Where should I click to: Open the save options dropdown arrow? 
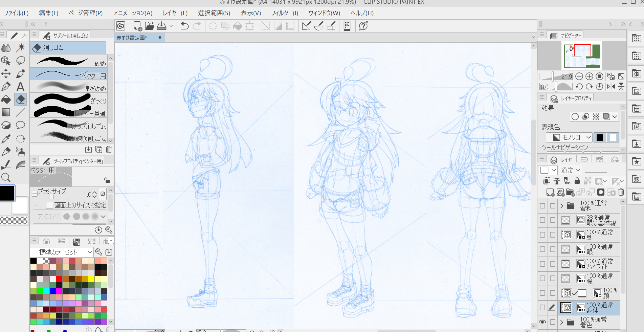point(171,26)
